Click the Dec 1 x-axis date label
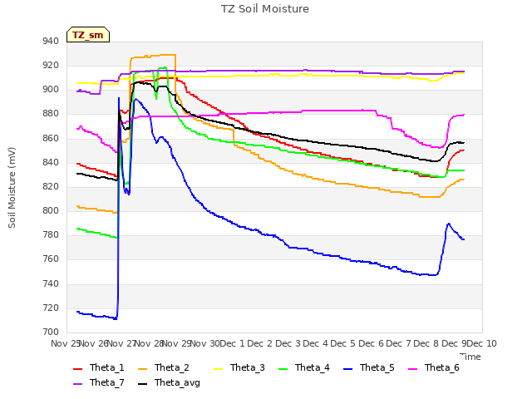The image size is (532, 399). [x=233, y=343]
